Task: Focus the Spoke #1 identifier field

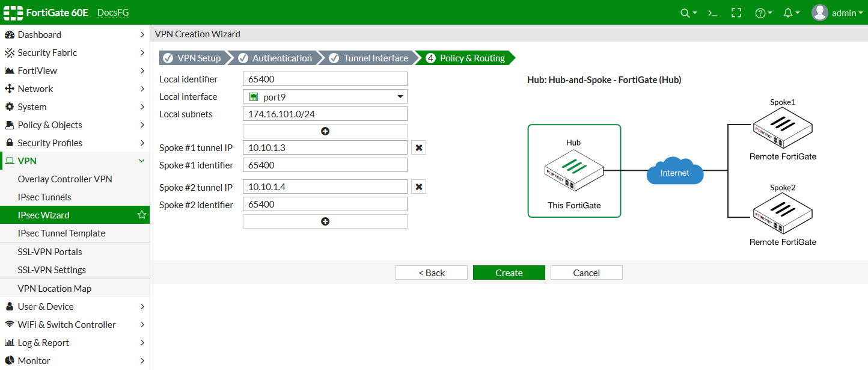Action: pos(325,165)
